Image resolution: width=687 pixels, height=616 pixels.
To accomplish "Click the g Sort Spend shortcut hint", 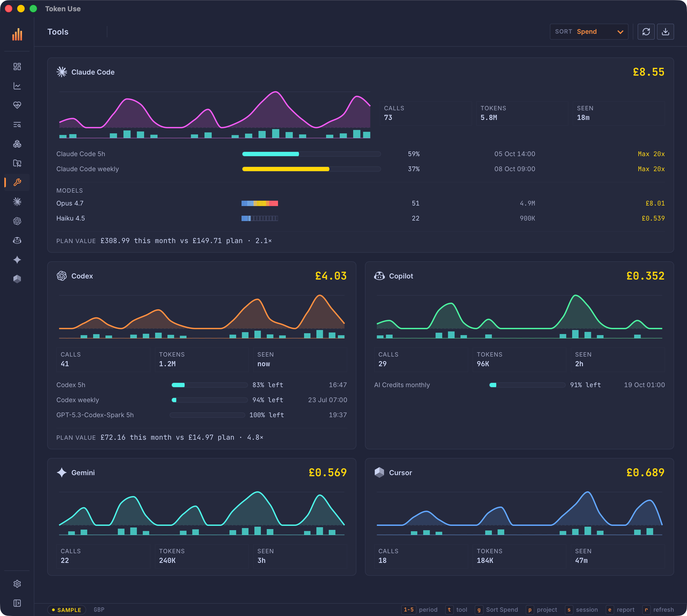I will click(x=496, y=610).
